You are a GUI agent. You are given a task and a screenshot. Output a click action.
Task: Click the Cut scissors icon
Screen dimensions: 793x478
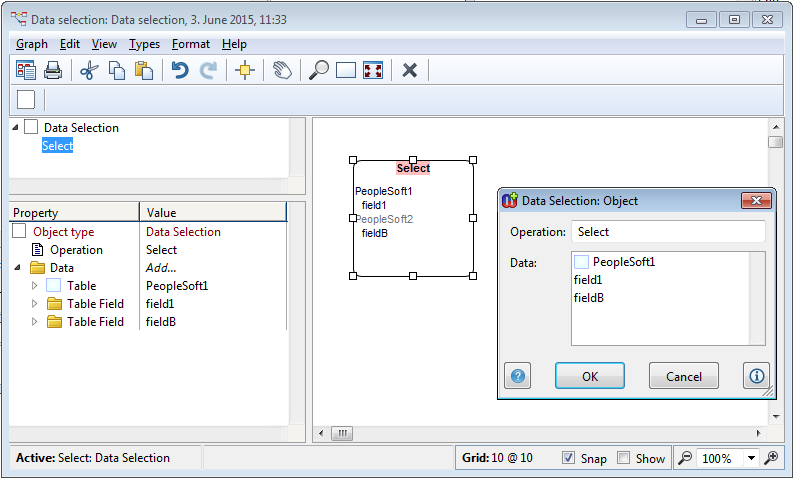point(89,70)
